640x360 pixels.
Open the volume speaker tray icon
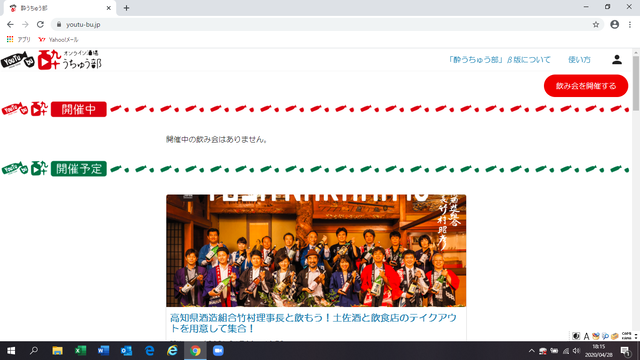[576, 351]
